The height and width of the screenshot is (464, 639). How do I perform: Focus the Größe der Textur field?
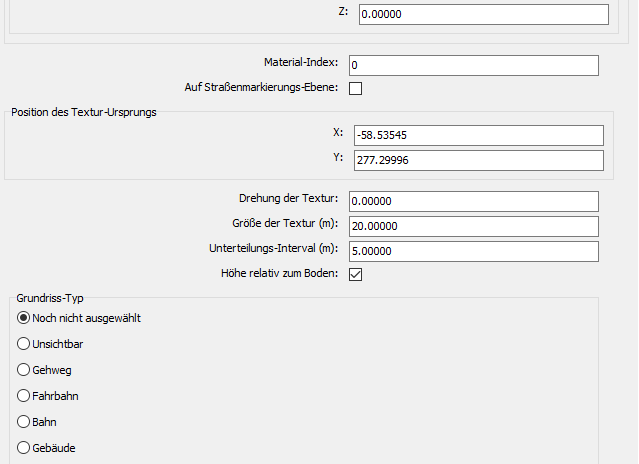point(473,226)
